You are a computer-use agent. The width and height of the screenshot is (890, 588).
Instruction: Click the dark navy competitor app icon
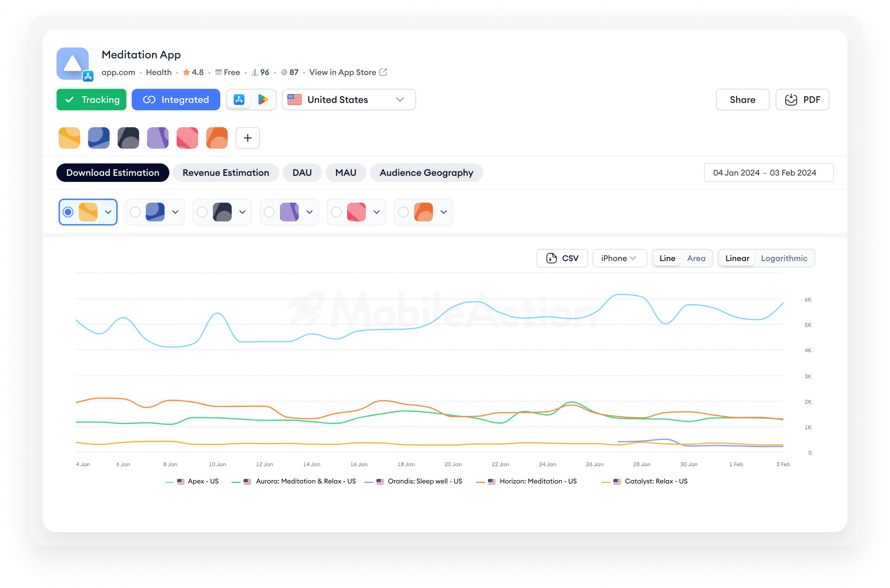point(128,138)
